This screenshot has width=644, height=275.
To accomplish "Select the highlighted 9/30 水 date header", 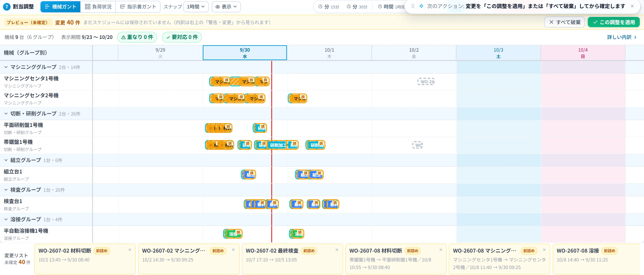I will pos(245,53).
